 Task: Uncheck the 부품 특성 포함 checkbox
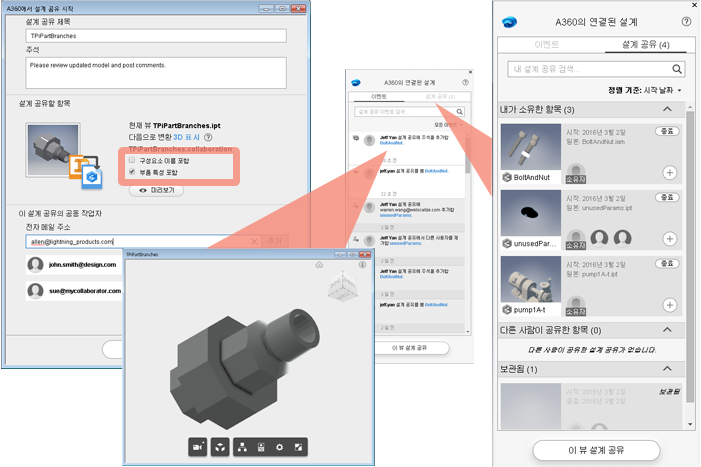coord(132,172)
